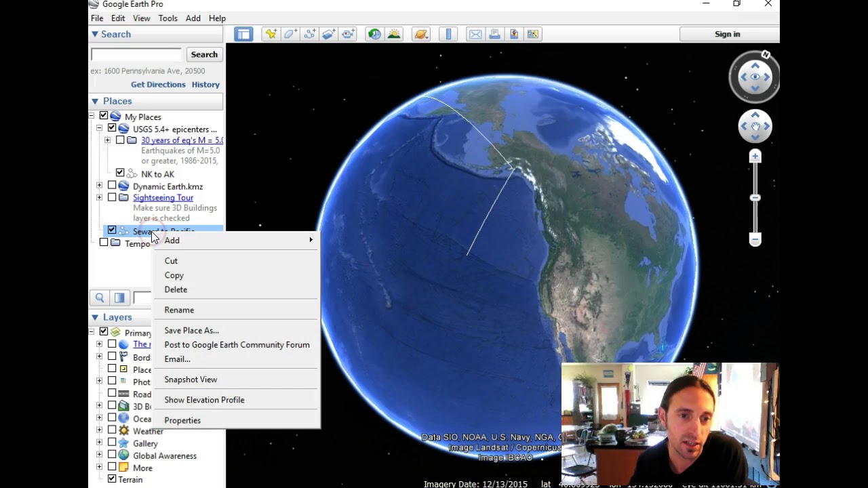Open the File menu
The width and height of the screenshot is (868, 488).
97,18
